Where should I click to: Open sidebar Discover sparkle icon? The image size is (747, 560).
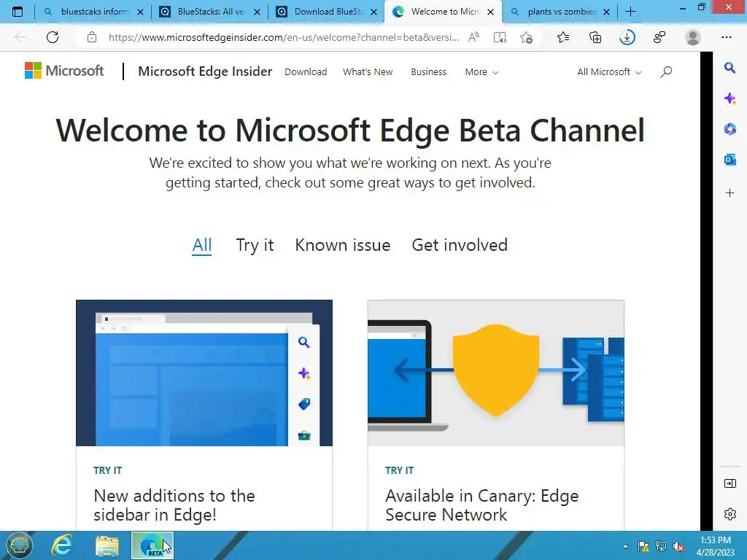pyautogui.click(x=729, y=98)
